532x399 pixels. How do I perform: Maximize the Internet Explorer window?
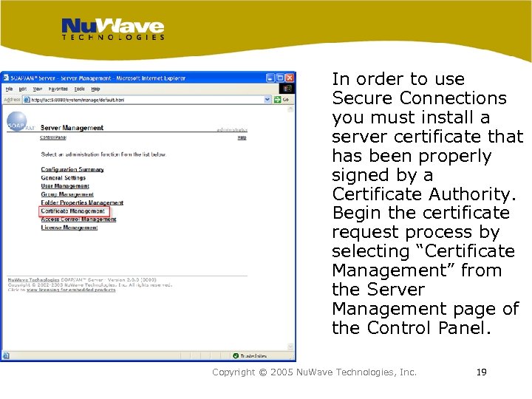[x=280, y=78]
